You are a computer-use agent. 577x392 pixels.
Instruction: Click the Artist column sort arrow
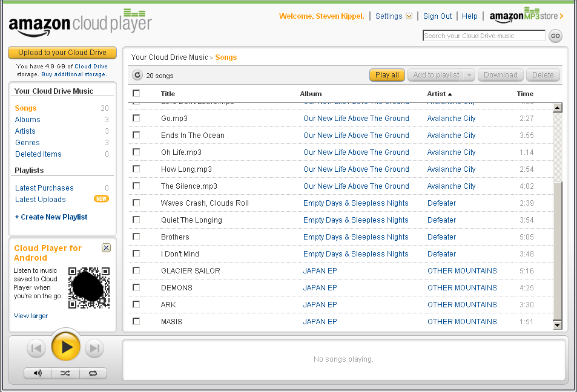pyautogui.click(x=450, y=94)
